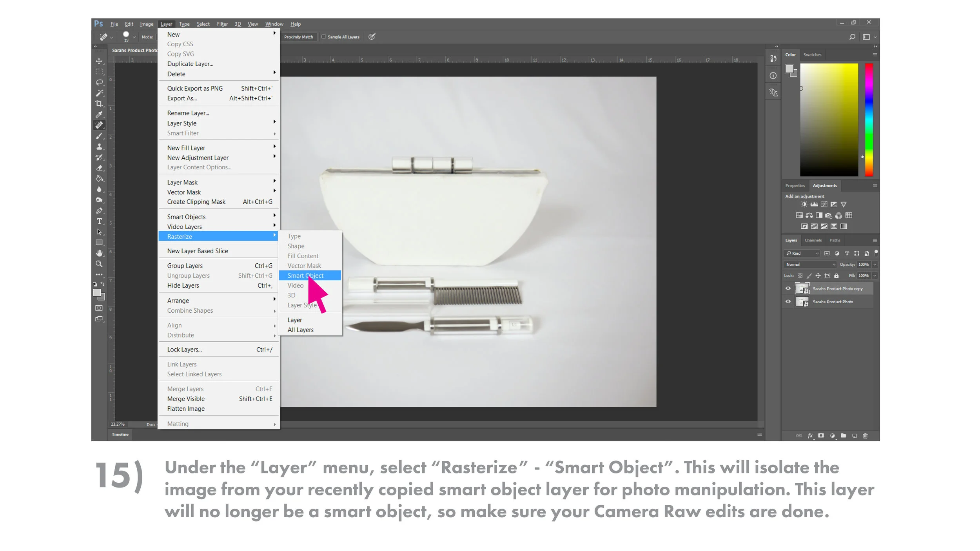
Task: Open the Color panel flyout menu
Action: [x=875, y=55]
